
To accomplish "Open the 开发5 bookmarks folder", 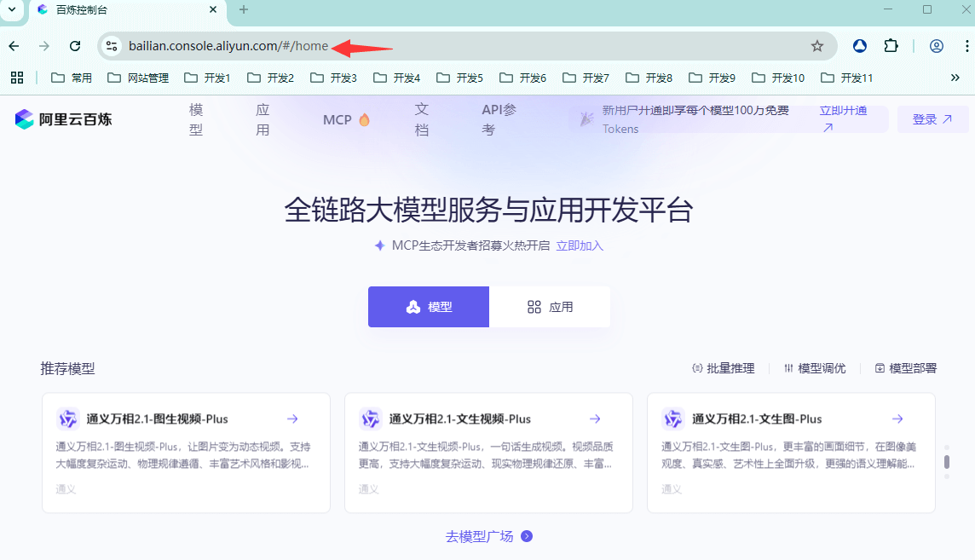I will [x=459, y=78].
